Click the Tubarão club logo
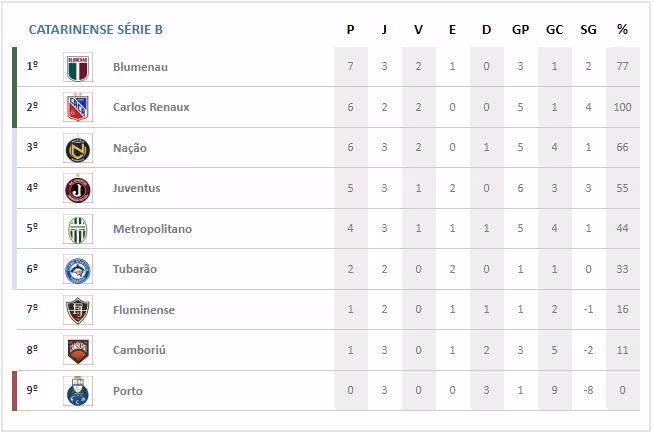The height and width of the screenshot is (434, 654). 77,269
